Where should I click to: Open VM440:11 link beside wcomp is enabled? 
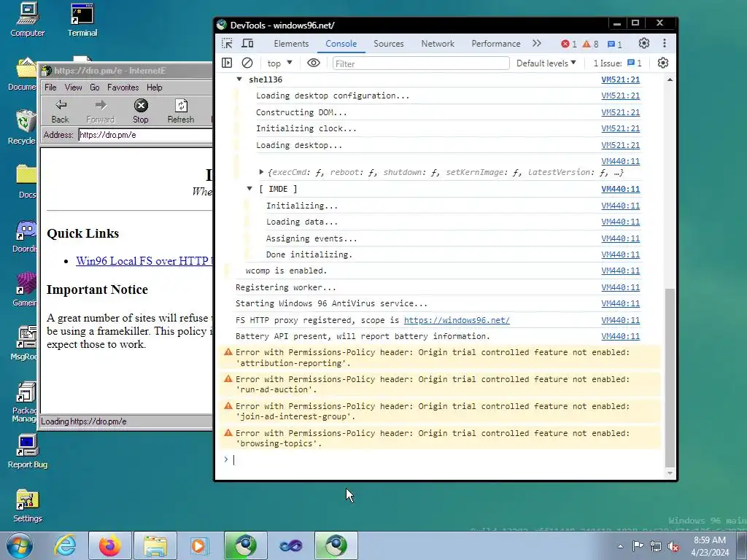click(x=620, y=271)
